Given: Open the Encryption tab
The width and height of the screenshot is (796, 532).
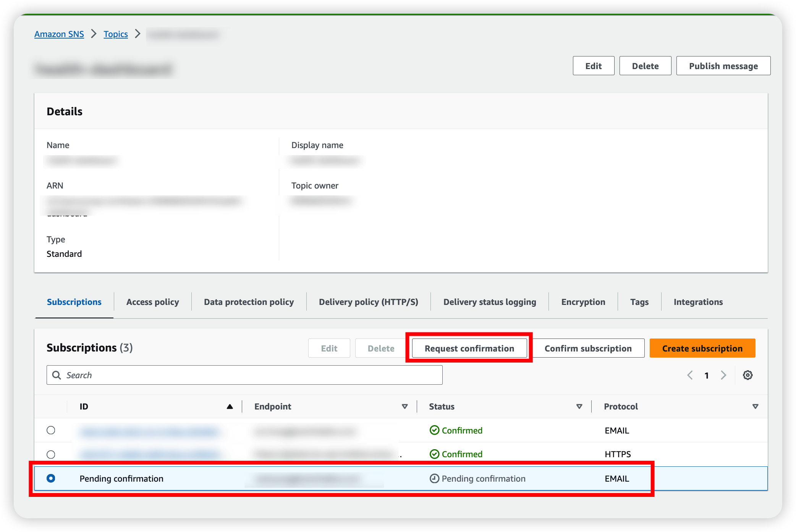Looking at the screenshot, I should [x=583, y=302].
